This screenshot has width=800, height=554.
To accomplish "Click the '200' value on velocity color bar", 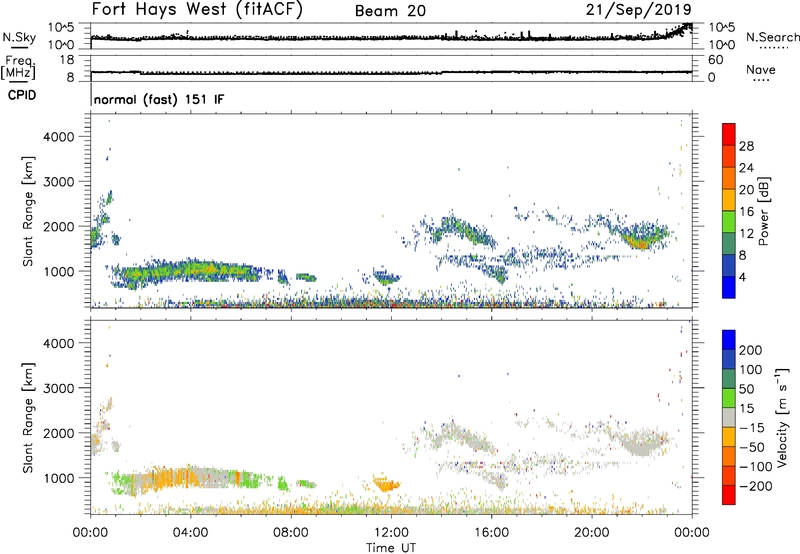I will [751, 350].
